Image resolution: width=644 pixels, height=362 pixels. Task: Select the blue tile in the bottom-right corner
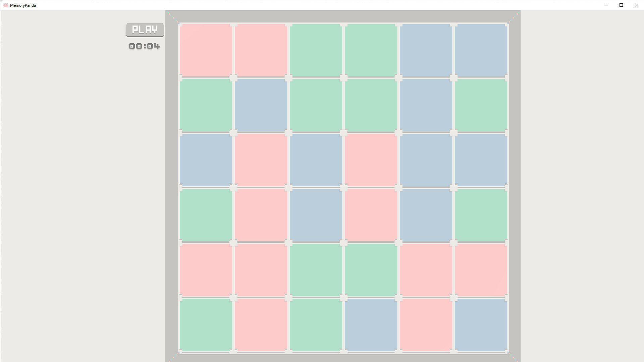(x=481, y=325)
